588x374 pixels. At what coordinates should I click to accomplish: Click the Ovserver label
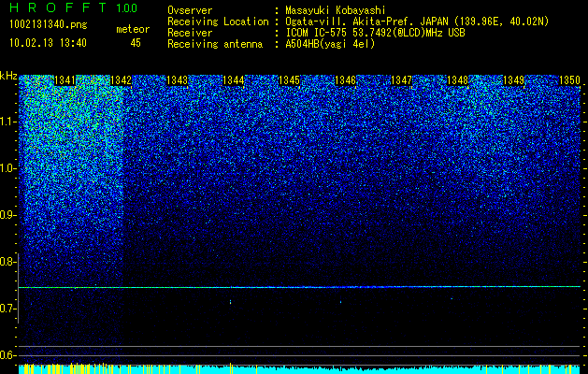190,11
